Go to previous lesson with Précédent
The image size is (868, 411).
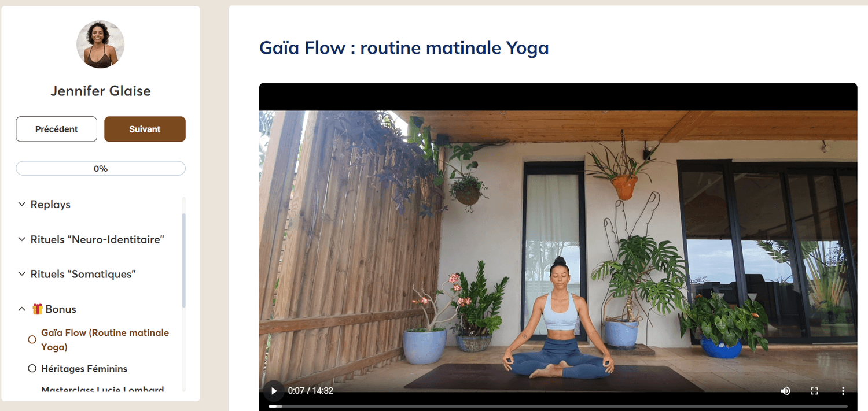[x=57, y=129]
